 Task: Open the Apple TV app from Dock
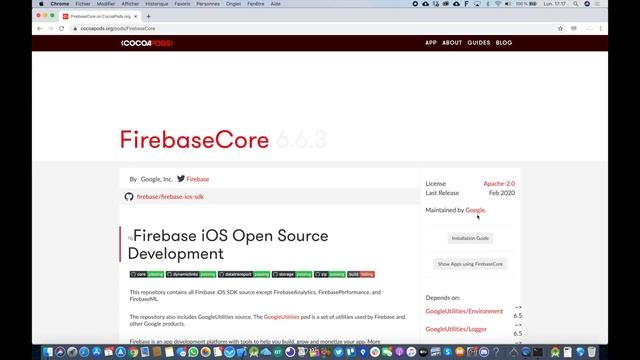click(423, 352)
